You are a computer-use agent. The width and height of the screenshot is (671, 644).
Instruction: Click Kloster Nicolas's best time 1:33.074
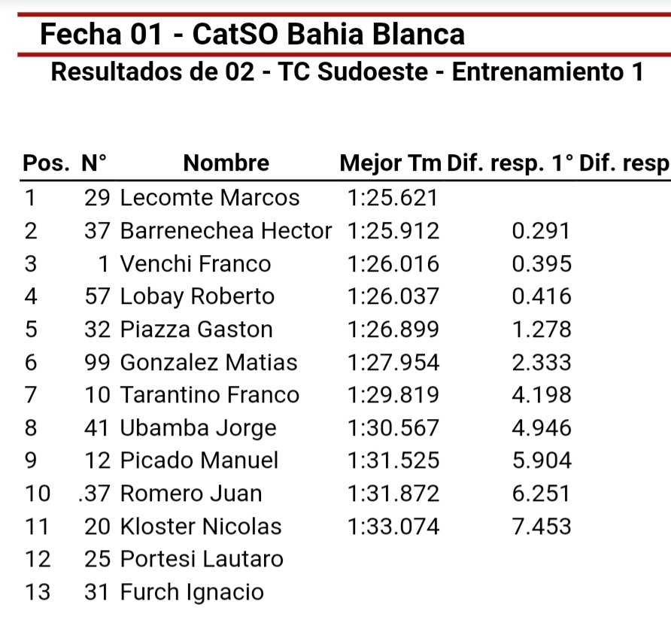click(393, 527)
